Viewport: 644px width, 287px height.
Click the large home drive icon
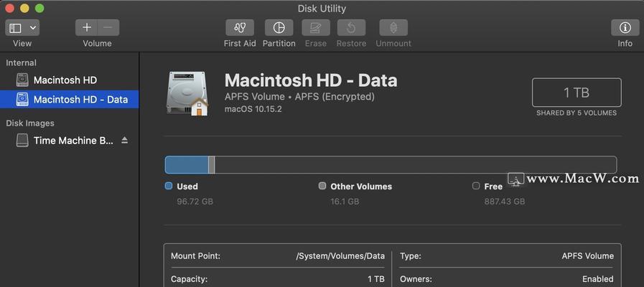[187, 93]
